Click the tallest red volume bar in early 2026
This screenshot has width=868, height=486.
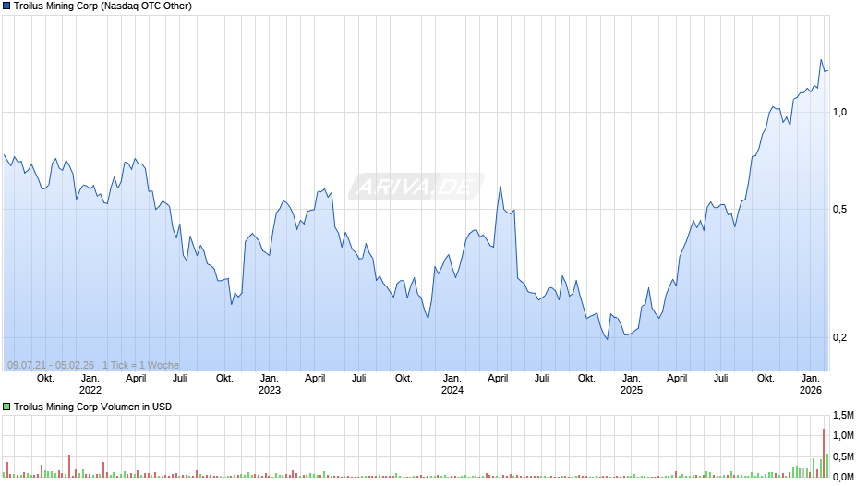(x=823, y=453)
